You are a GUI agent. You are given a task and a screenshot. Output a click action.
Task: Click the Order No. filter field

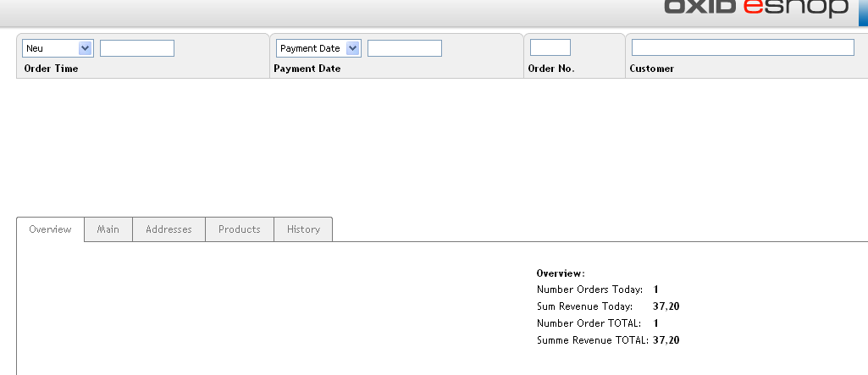click(x=550, y=47)
